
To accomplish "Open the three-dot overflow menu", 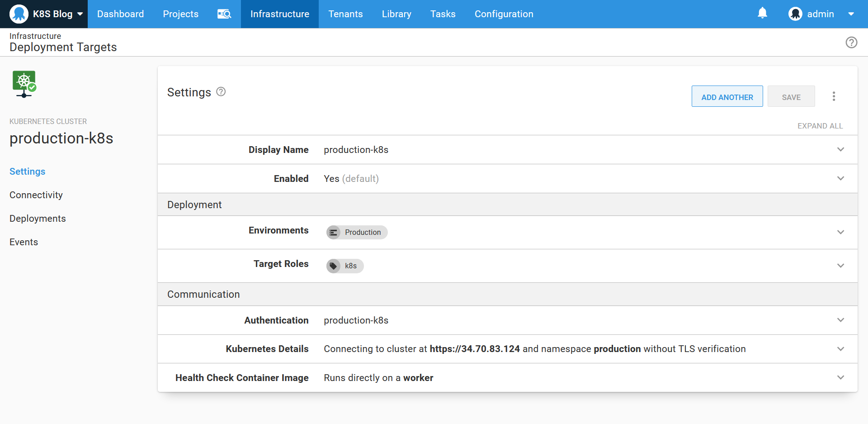I will click(834, 96).
